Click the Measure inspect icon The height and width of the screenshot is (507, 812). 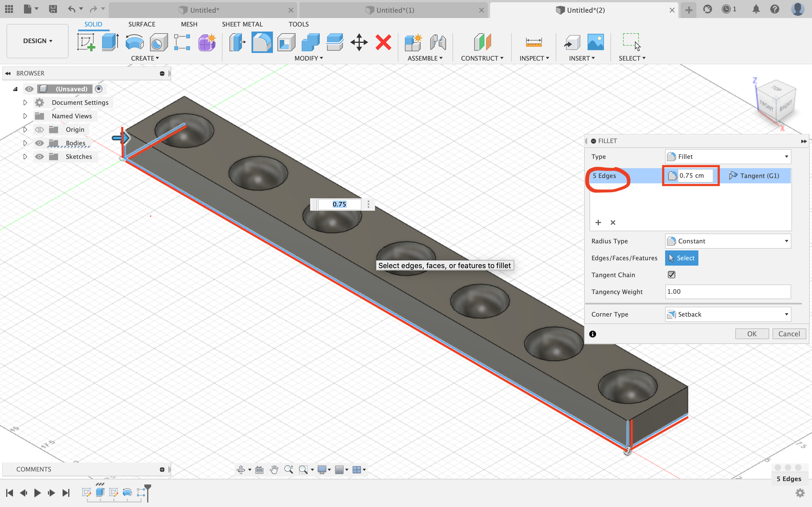(x=533, y=42)
